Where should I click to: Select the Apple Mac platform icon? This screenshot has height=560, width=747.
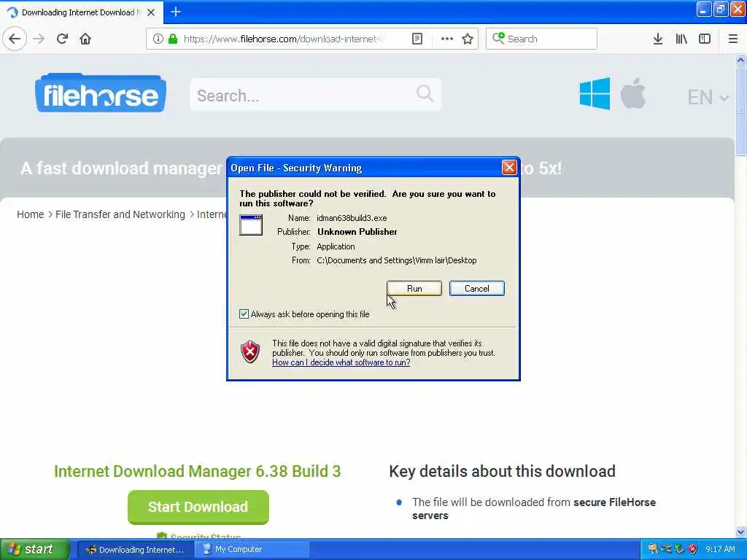pos(633,93)
